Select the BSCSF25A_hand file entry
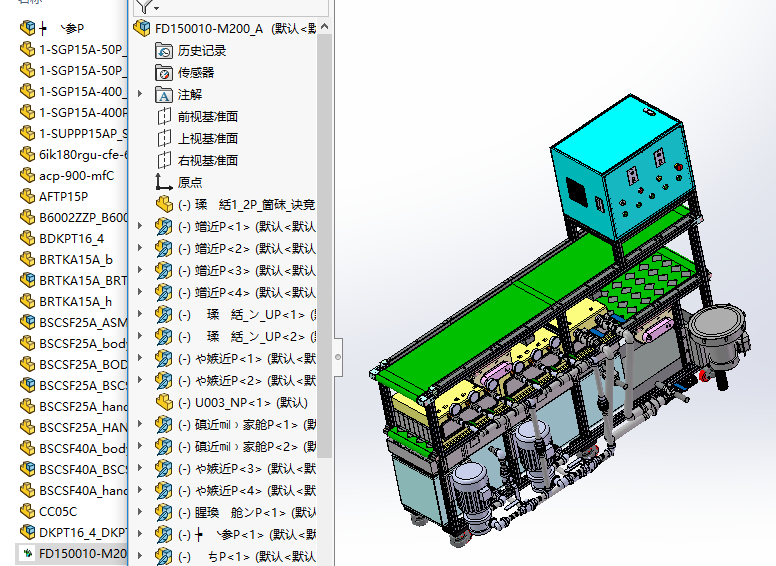The width and height of the screenshot is (776, 566). pyautogui.click(x=73, y=406)
